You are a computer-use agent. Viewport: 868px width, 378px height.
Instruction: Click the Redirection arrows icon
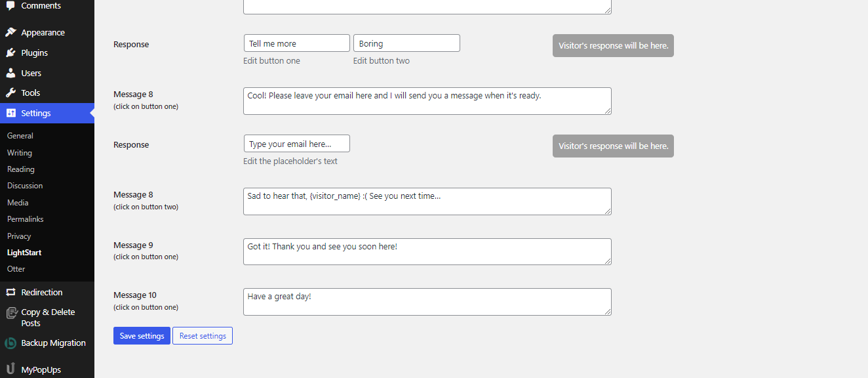[10, 292]
